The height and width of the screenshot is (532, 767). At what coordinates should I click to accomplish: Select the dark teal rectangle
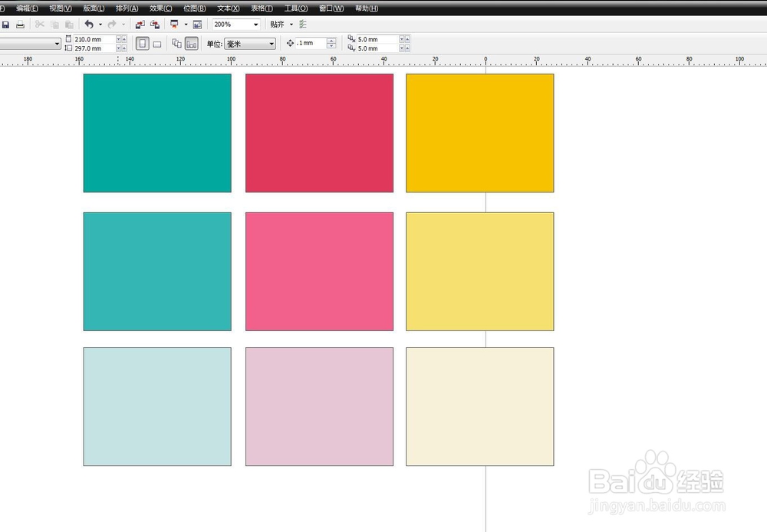click(x=157, y=133)
